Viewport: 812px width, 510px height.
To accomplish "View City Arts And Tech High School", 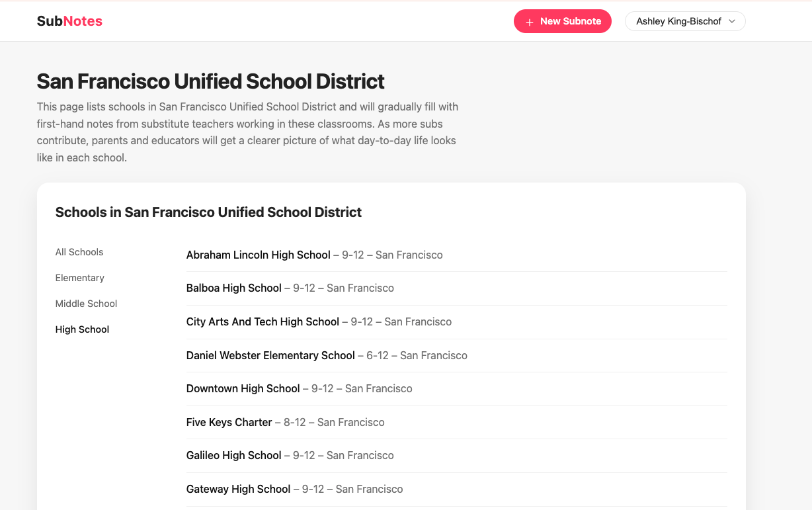I will coord(263,321).
